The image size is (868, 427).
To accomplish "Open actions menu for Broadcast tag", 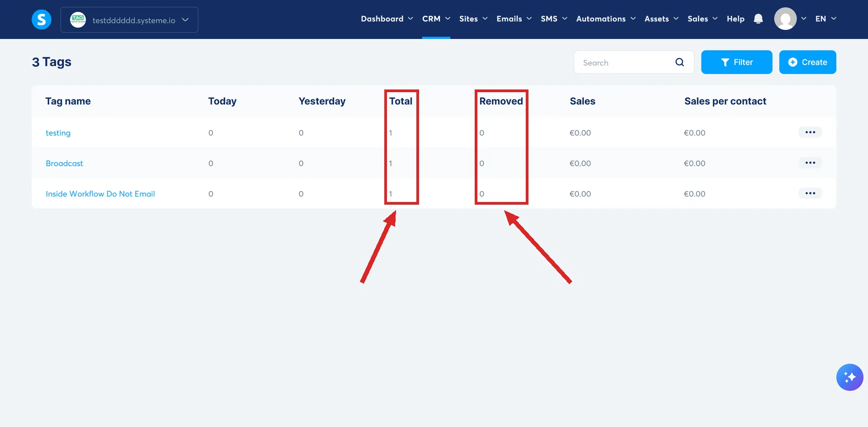I will click(x=810, y=163).
